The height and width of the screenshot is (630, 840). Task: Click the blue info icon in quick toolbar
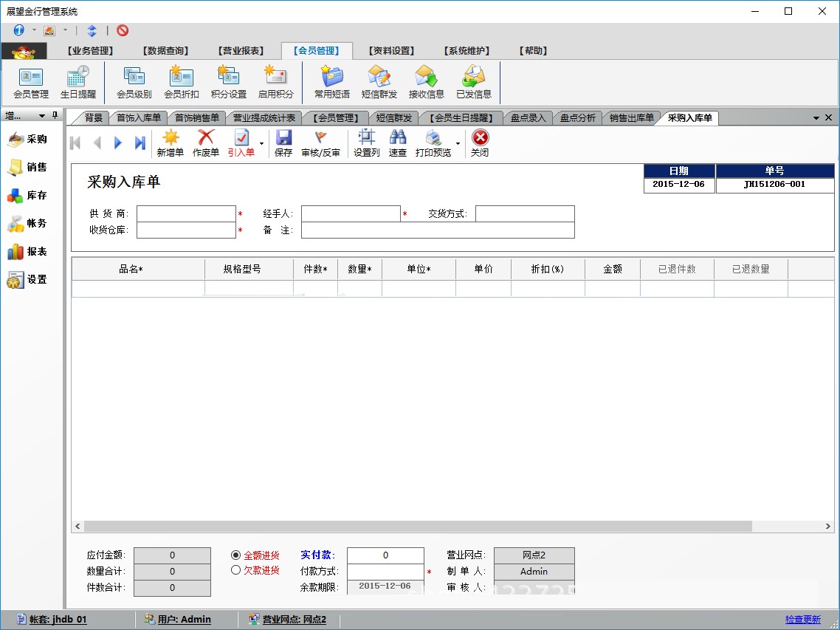coord(18,30)
